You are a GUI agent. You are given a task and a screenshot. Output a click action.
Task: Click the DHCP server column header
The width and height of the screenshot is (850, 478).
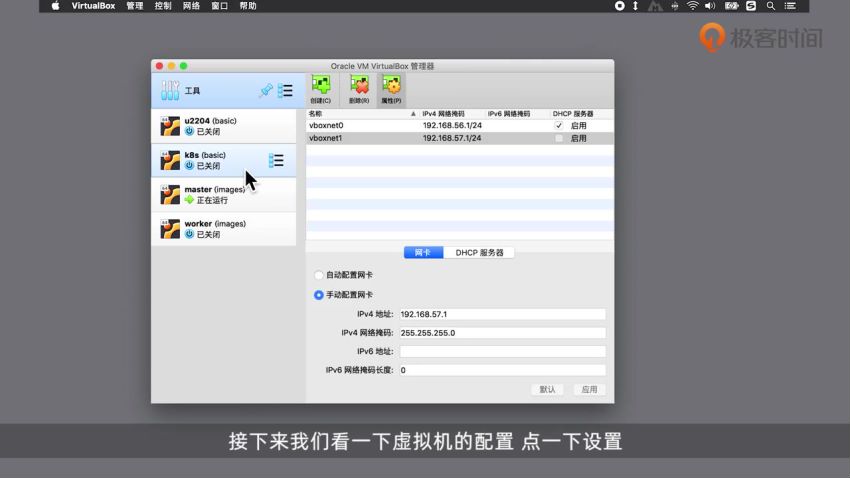pos(582,114)
